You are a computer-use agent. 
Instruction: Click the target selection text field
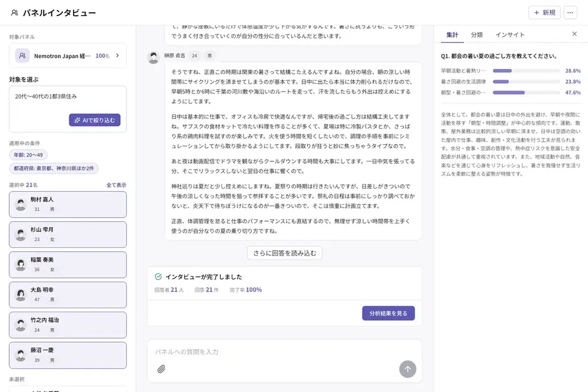pos(68,109)
